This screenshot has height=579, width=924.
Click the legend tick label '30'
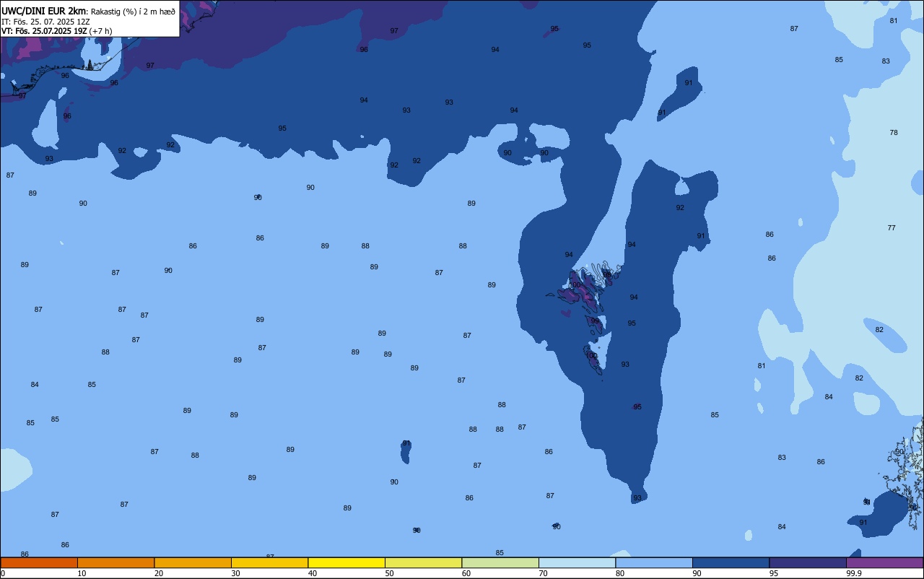pos(235,573)
